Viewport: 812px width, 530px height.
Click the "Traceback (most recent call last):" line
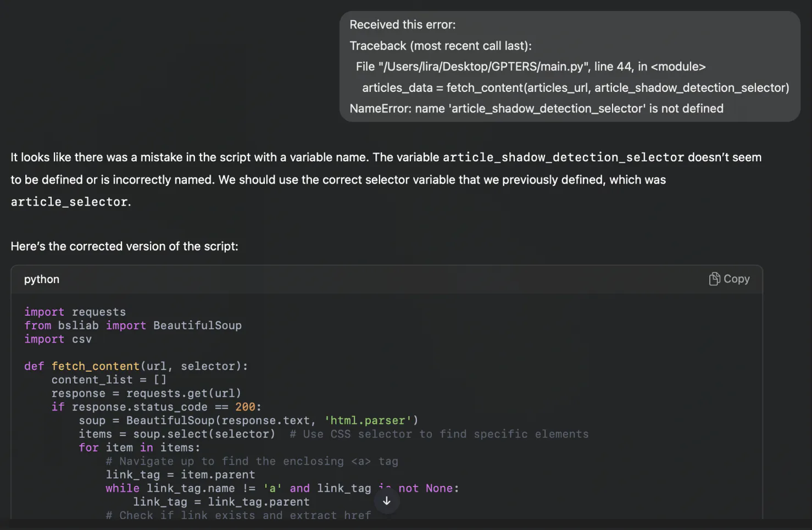tap(441, 46)
